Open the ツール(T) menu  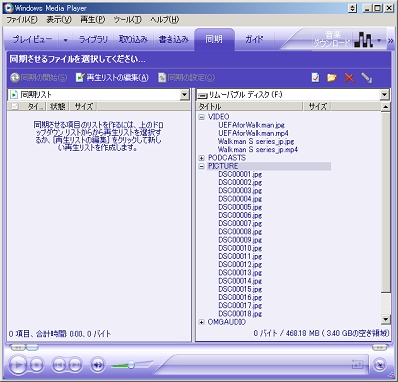127,20
